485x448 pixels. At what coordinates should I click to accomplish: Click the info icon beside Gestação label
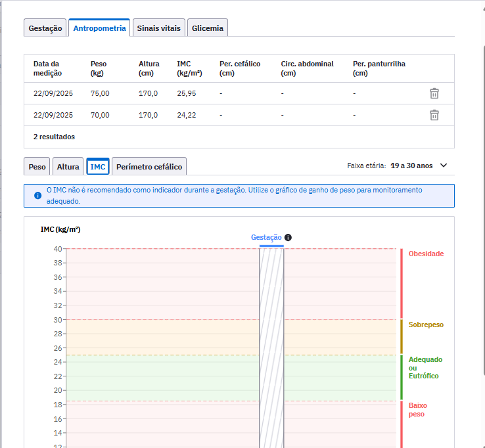288,238
